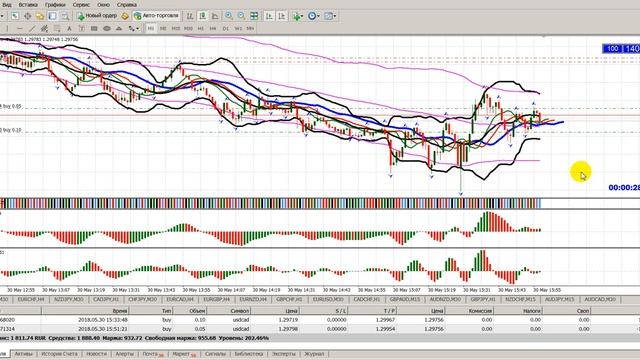Open the Почта terminal tab
This screenshot has width=640, height=360.
[x=152, y=354]
